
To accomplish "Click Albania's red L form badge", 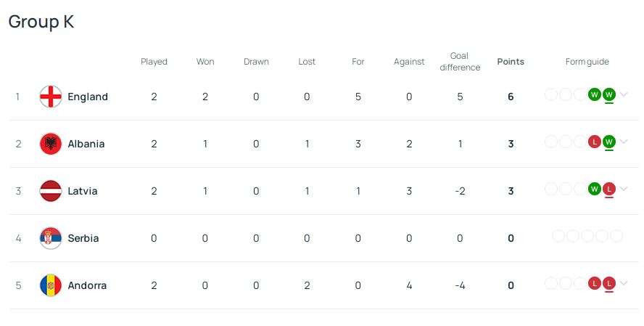I will click(594, 142).
